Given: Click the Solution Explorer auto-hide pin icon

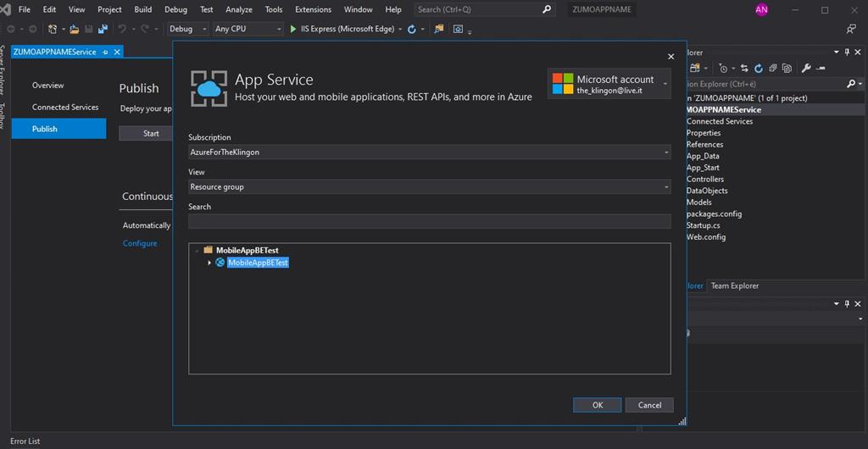Looking at the screenshot, I should 847,53.
